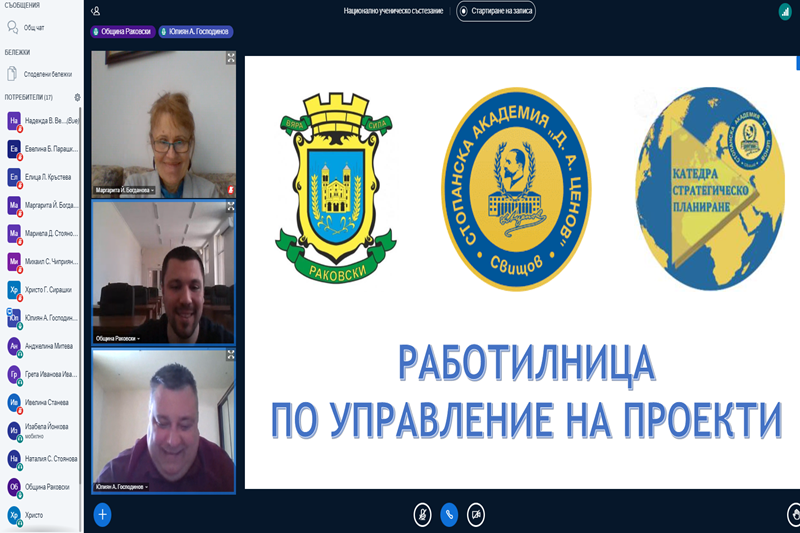The width and height of the screenshot is (800, 533).
Task: Select Община Раковски in users list
Action: pos(42,487)
